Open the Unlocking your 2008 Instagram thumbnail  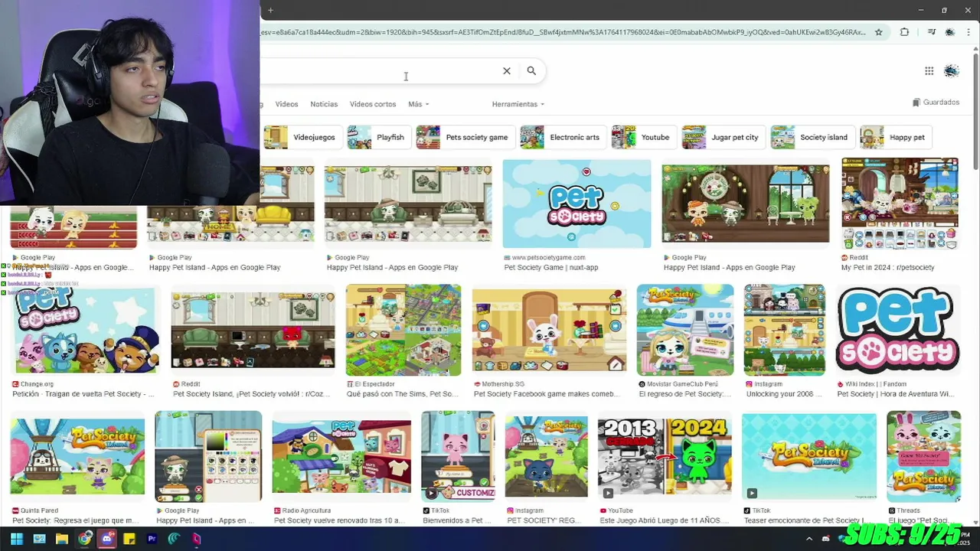[x=785, y=330]
